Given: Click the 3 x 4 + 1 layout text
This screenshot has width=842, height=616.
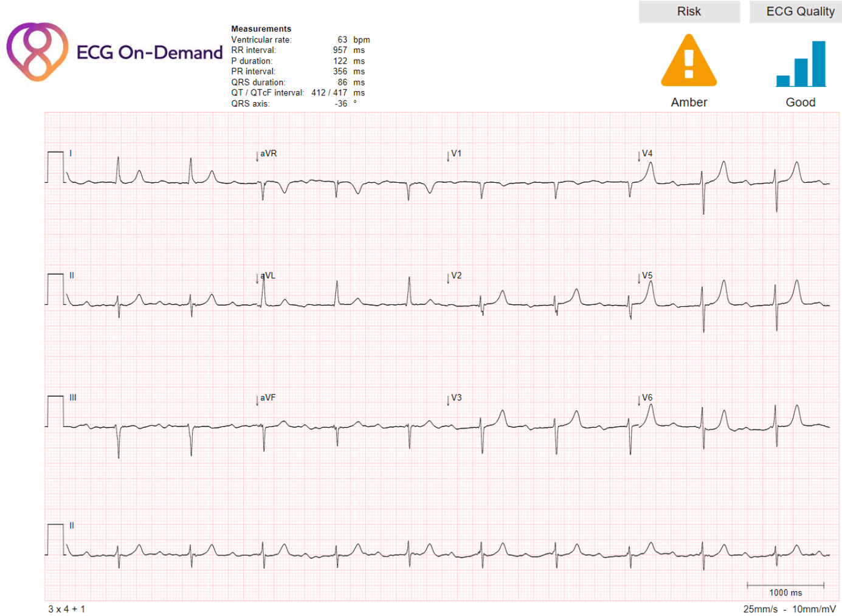Looking at the screenshot, I should [x=67, y=609].
